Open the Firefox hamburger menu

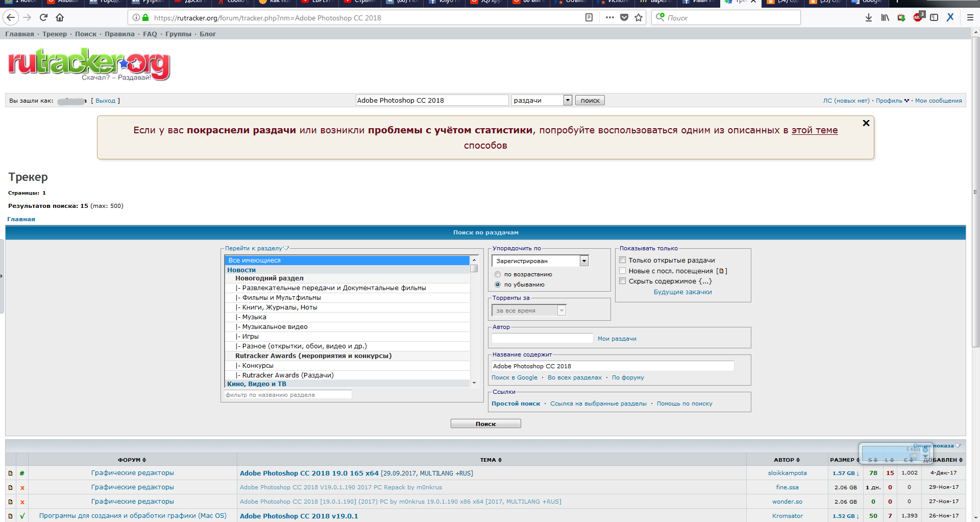click(970, 17)
